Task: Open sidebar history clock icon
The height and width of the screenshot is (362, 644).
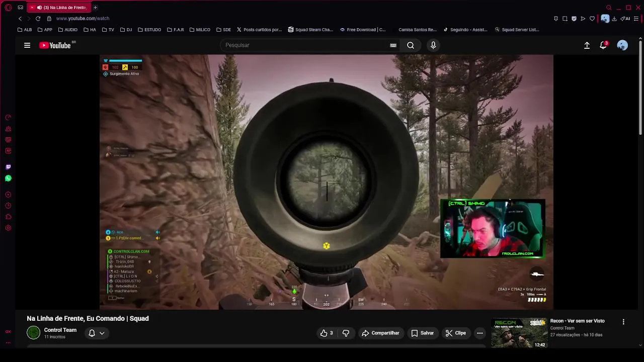Action: coord(8,206)
